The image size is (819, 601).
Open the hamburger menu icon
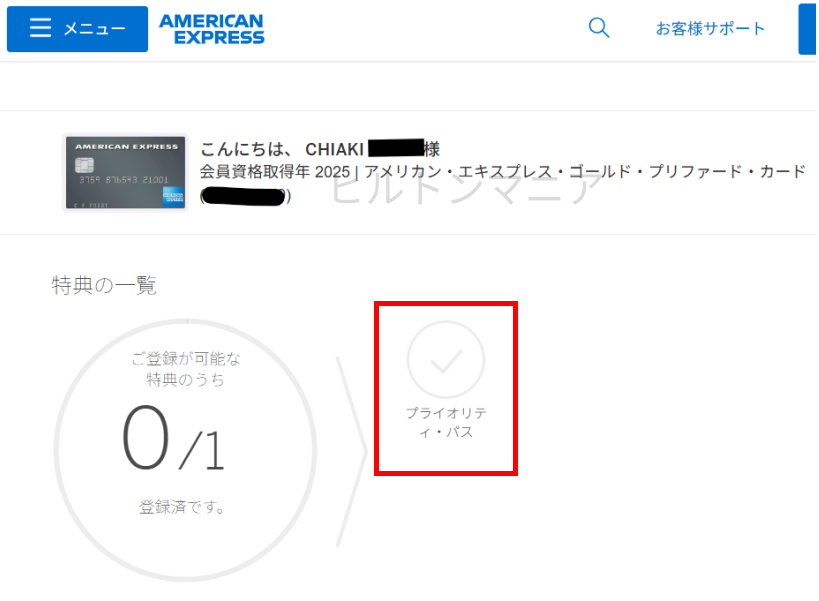pyautogui.click(x=40, y=28)
